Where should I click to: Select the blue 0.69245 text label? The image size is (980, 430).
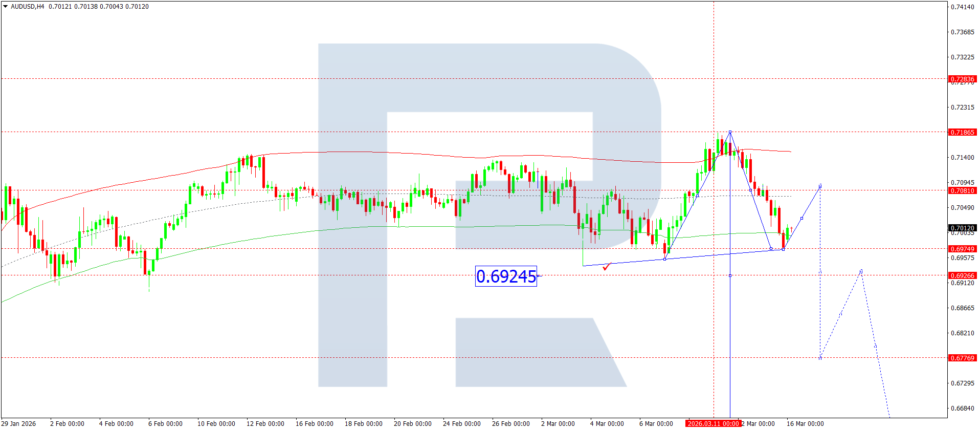point(506,276)
